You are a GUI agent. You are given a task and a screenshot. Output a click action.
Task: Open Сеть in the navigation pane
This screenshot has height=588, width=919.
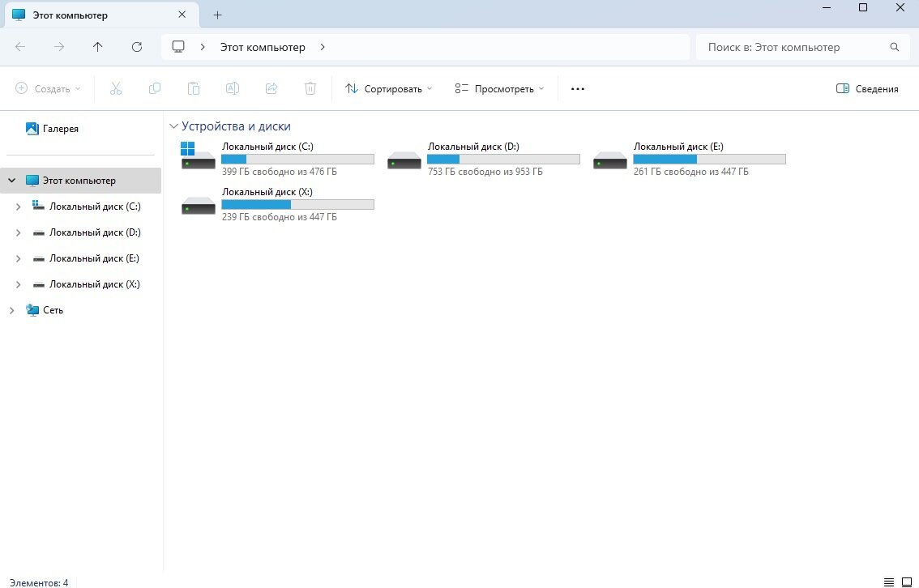(x=53, y=310)
